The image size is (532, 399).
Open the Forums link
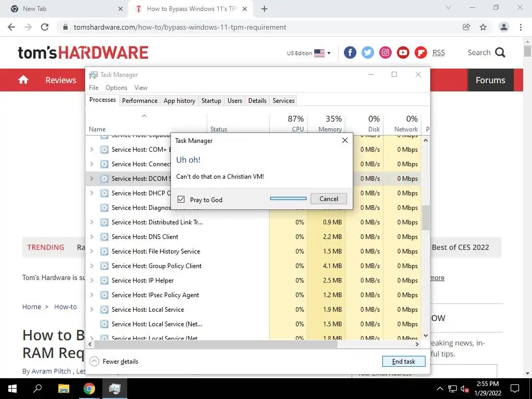tap(490, 80)
